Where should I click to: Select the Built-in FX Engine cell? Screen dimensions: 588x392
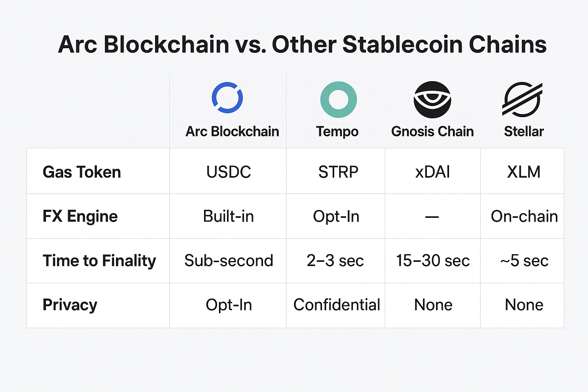pyautogui.click(x=229, y=216)
